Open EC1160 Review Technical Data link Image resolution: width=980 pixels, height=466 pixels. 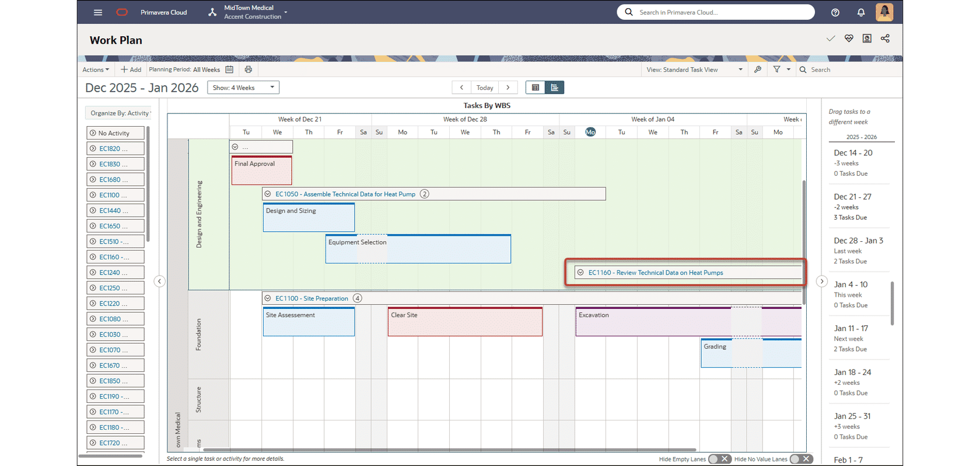655,273
